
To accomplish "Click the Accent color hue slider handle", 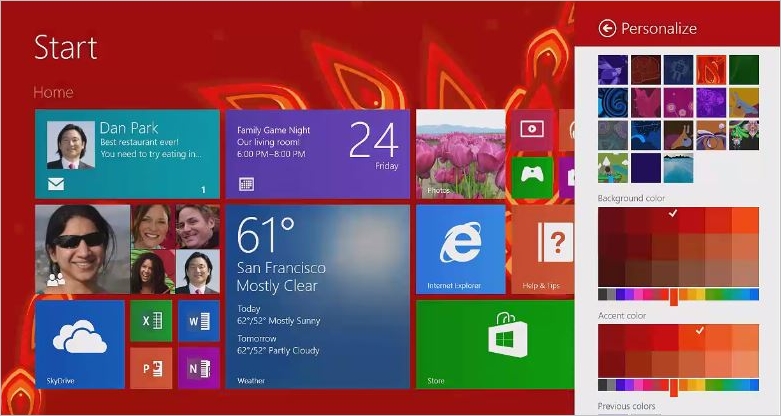I will click(x=673, y=388).
